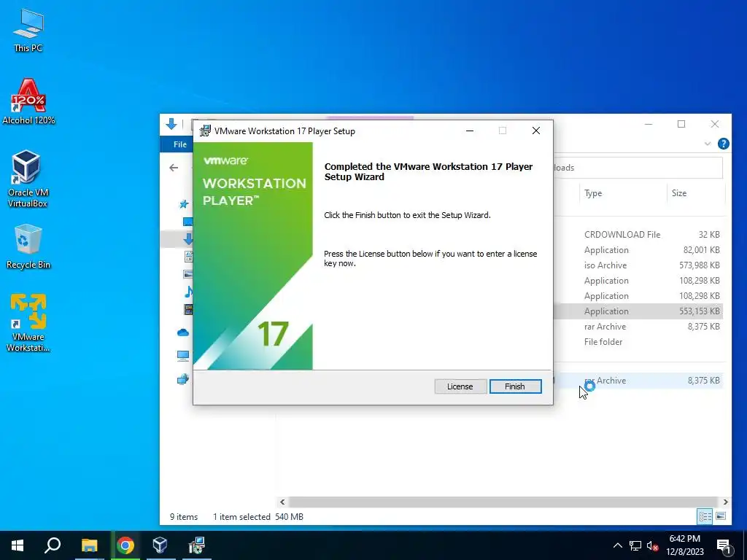Open VirtualBox from the taskbar
Image resolution: width=747 pixels, height=560 pixels.
pos(160,545)
